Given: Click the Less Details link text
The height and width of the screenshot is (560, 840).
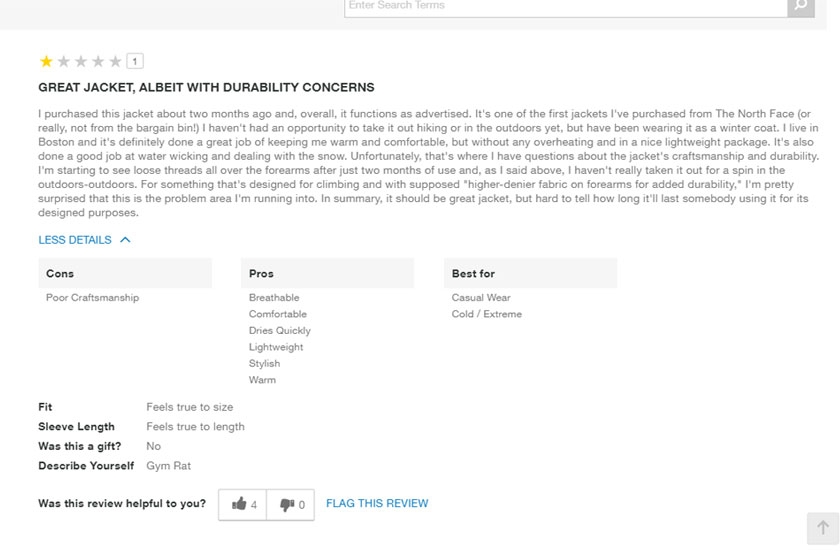Looking at the screenshot, I should tap(75, 240).
